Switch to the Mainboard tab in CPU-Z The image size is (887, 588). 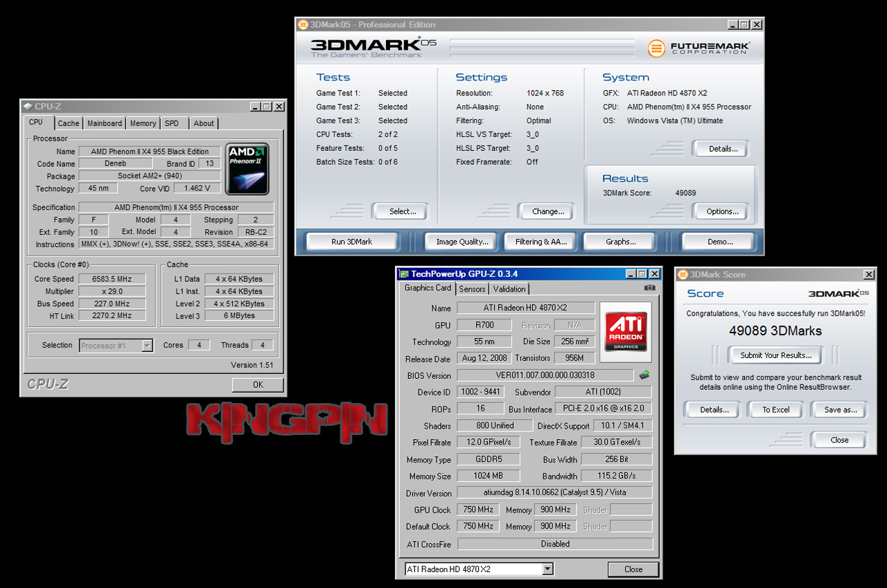pyautogui.click(x=105, y=123)
